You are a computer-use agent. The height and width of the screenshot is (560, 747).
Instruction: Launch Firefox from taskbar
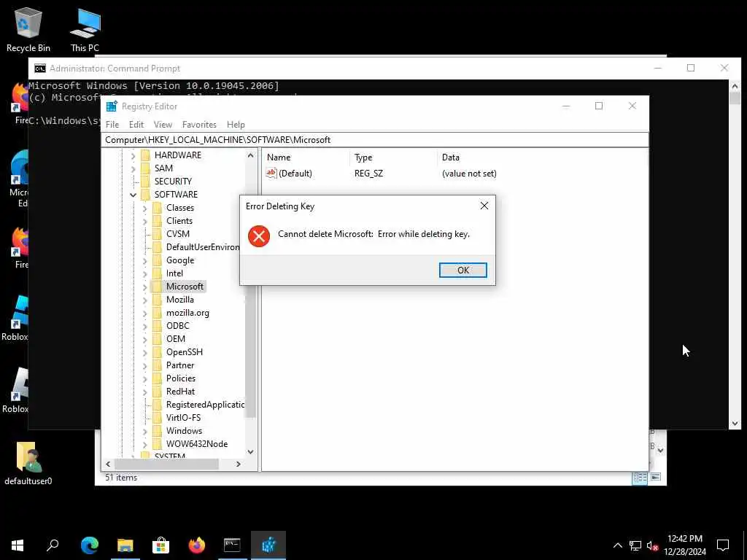(x=196, y=545)
